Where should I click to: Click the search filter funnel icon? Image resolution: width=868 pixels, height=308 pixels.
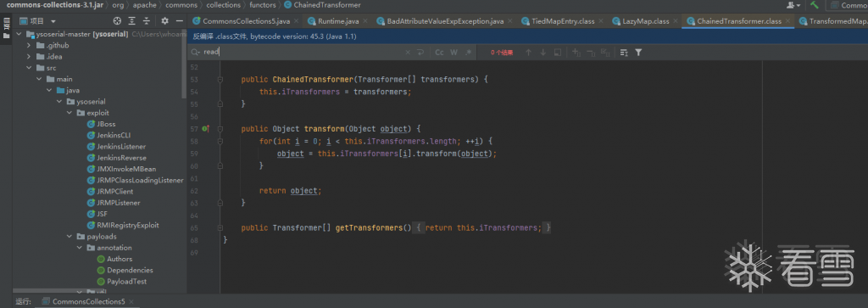(638, 52)
